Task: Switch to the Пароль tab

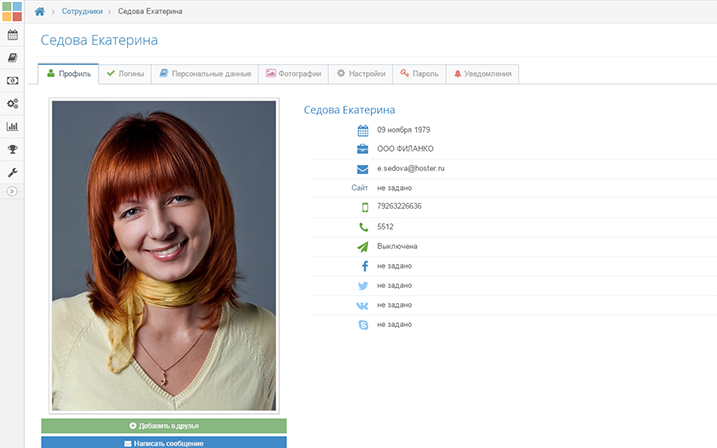Action: point(419,74)
